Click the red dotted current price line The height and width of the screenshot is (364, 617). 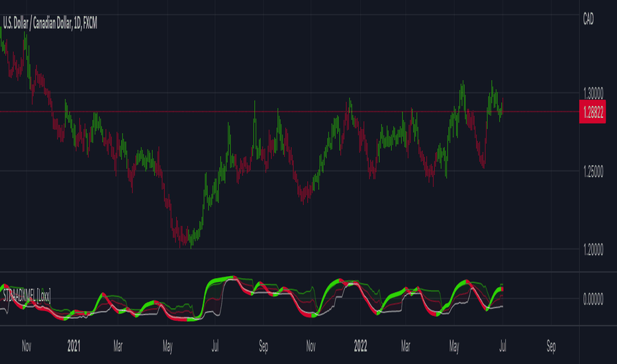(x=289, y=112)
